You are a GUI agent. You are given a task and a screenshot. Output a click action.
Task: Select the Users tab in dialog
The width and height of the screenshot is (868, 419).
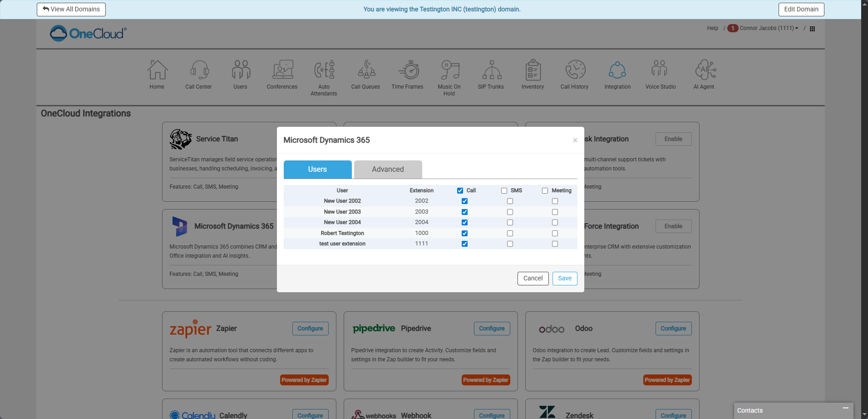pos(317,170)
